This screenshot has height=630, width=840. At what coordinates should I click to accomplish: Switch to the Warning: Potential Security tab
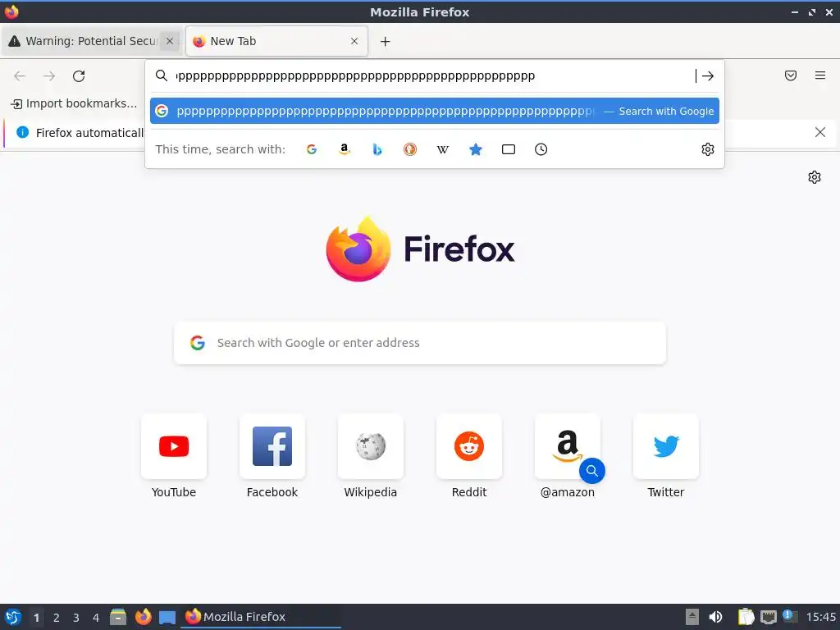click(x=92, y=41)
